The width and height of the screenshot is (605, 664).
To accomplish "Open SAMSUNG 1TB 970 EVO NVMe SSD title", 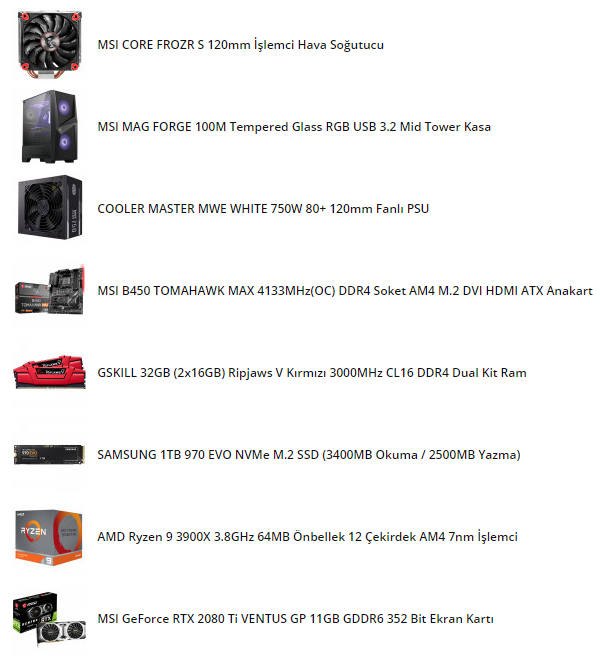I will 309,455.
